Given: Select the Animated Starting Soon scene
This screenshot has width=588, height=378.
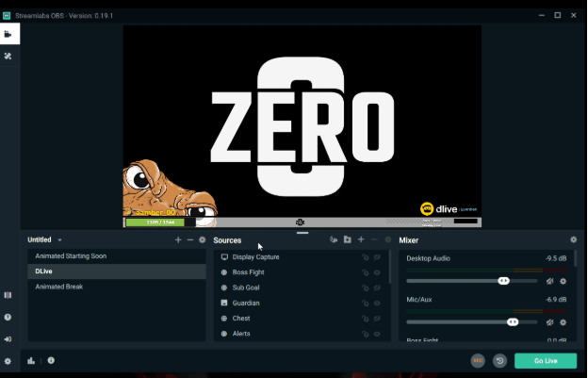Looking at the screenshot, I should point(117,256).
